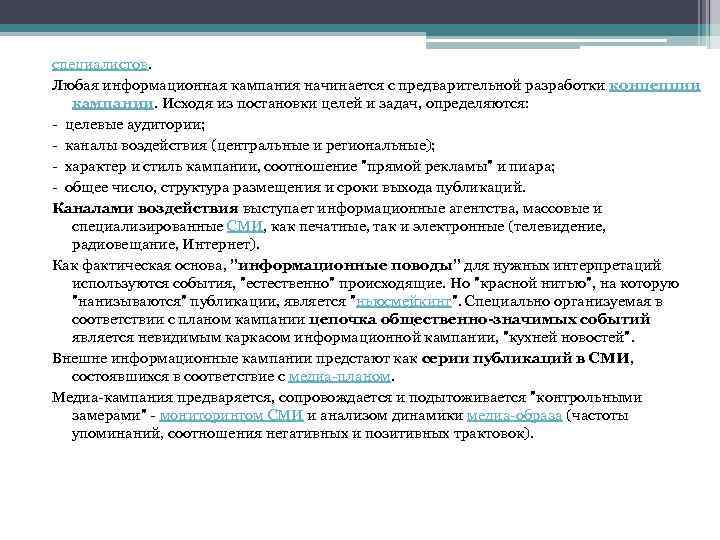
Task: Click the quoted phrase «контрольными замерами»
Action: pyautogui.click(x=356, y=406)
